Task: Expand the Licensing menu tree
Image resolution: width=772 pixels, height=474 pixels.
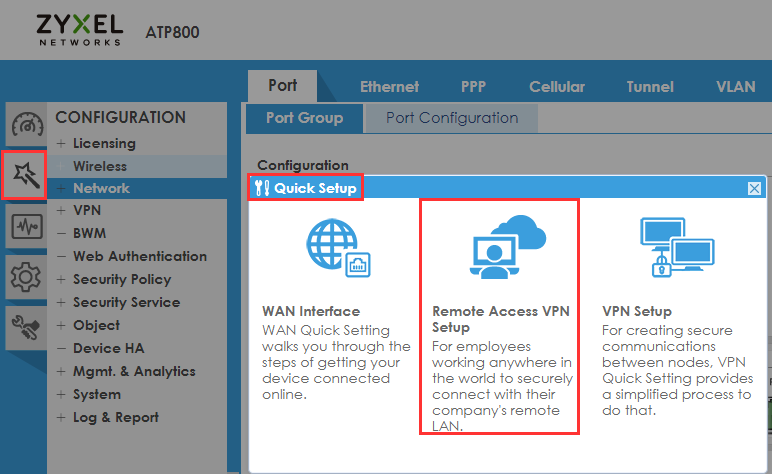Action: (104, 143)
